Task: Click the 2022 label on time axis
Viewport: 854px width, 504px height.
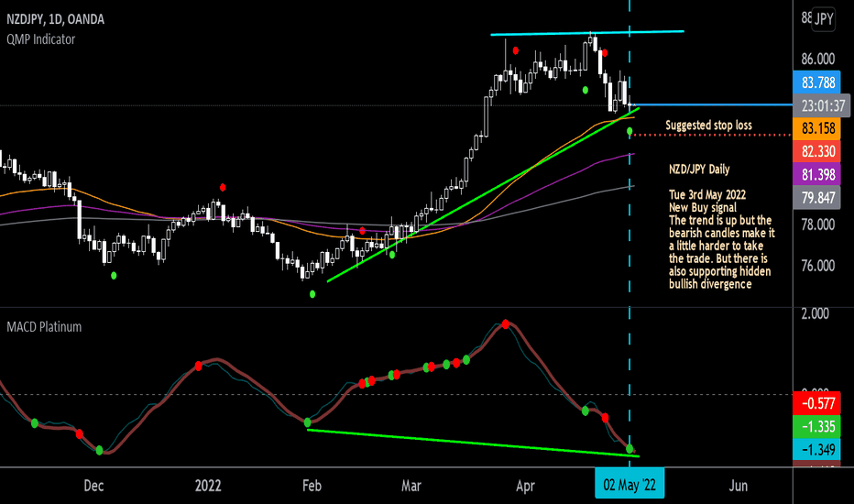Action: [x=208, y=486]
